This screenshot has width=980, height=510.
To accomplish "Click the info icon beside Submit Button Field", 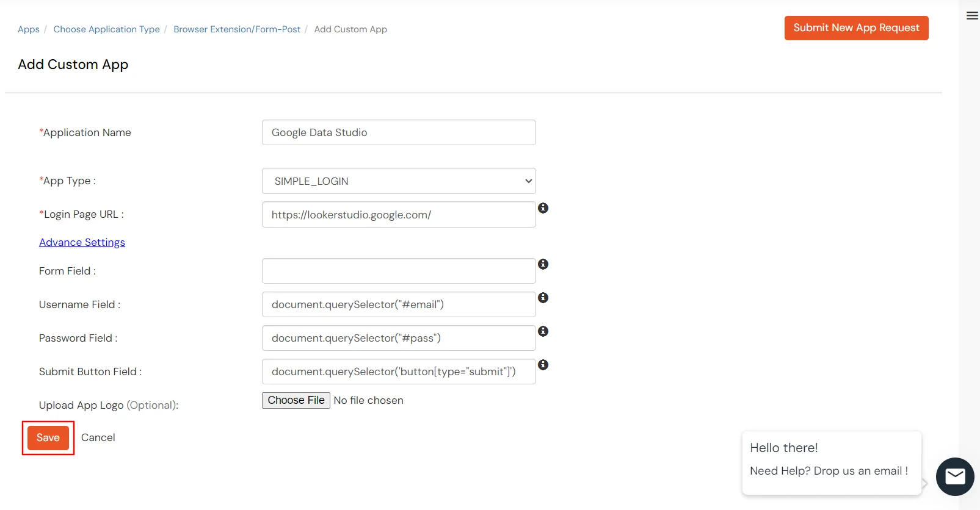I will coord(543,365).
